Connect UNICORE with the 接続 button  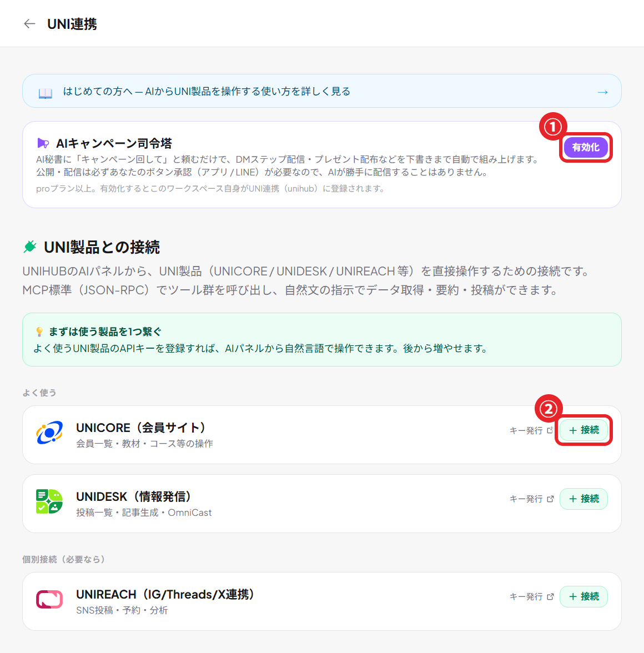pos(583,430)
